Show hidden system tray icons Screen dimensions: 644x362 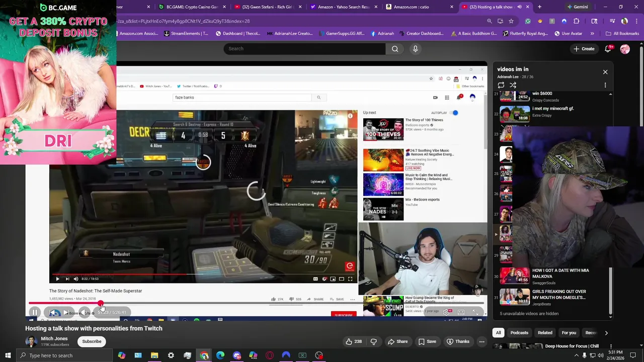(576, 355)
